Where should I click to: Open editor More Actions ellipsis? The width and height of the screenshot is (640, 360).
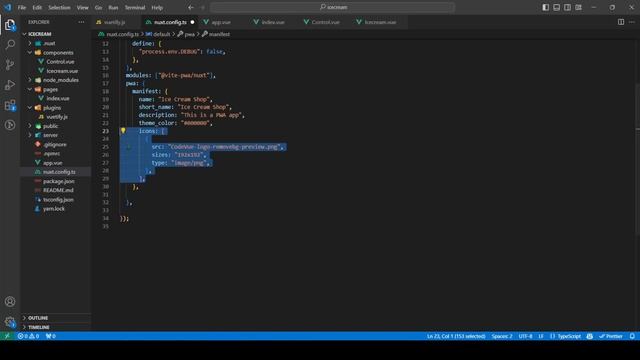coord(632,22)
